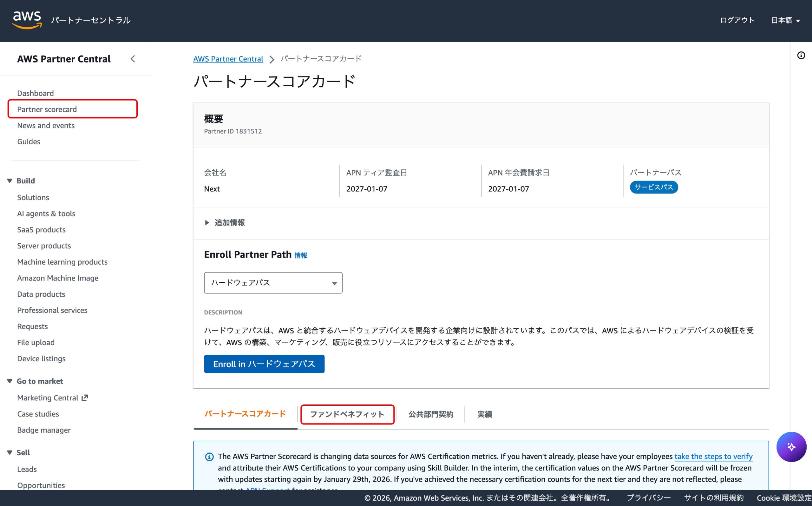Switch to the 公共部門契約 tab
The height and width of the screenshot is (506, 812).
pos(431,414)
